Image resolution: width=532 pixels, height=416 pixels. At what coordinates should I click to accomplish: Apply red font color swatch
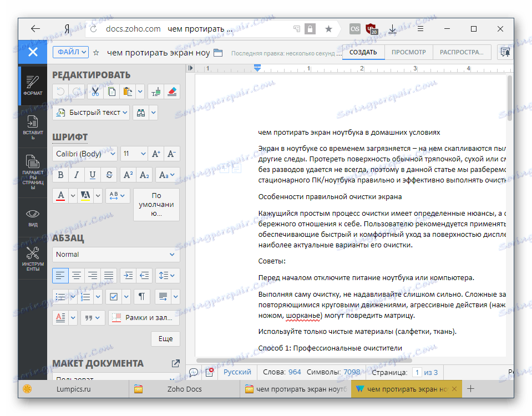click(x=60, y=196)
